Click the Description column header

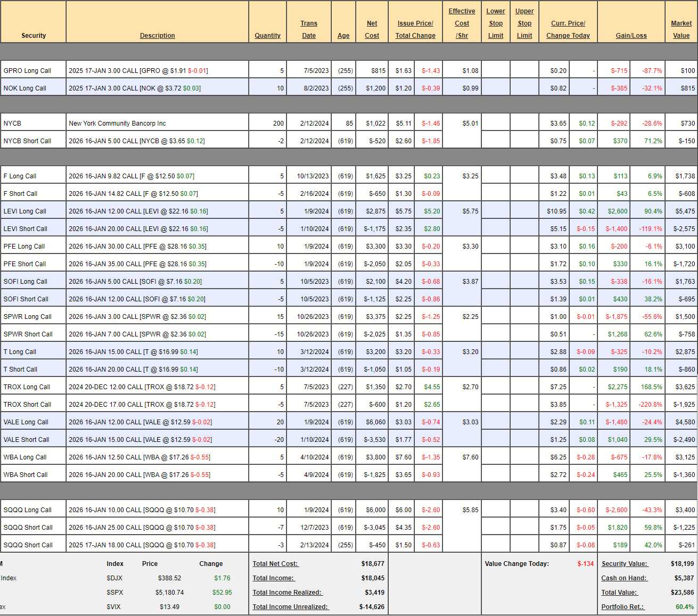pyautogui.click(x=157, y=36)
